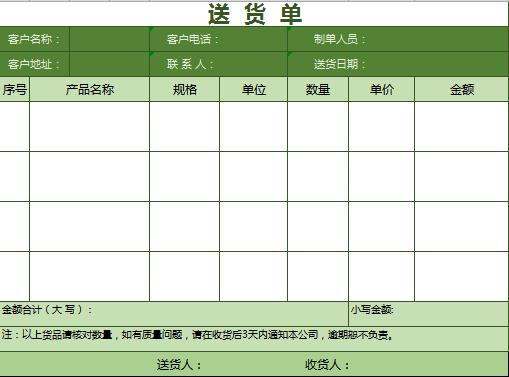The image size is (509, 377).
Task: Click the 金额 column header
Action: point(462,89)
